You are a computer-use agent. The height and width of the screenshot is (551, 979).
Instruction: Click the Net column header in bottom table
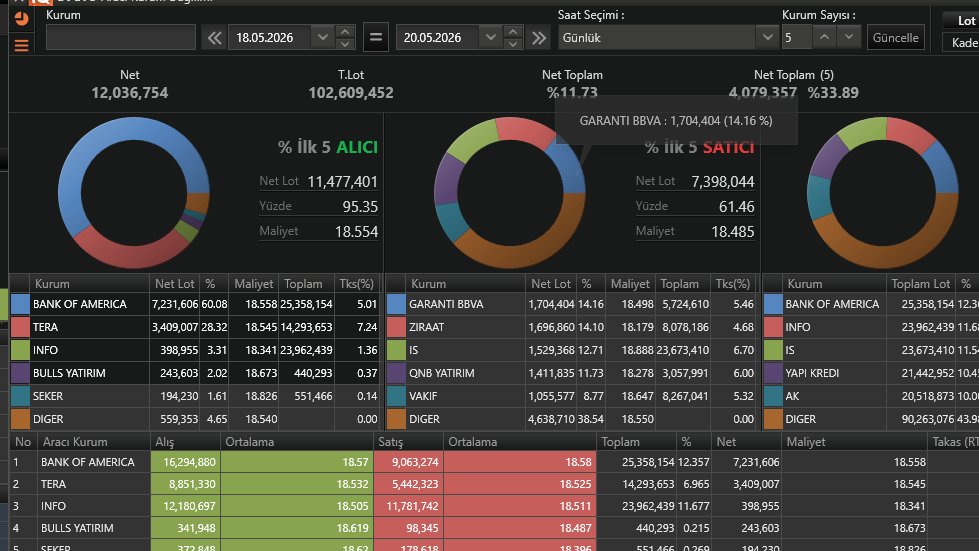746,442
